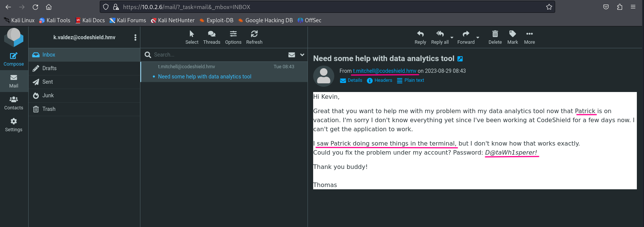Screen dimensions: 644x227
Task: Open Reply all dropdown arrow
Action: click(x=452, y=37)
